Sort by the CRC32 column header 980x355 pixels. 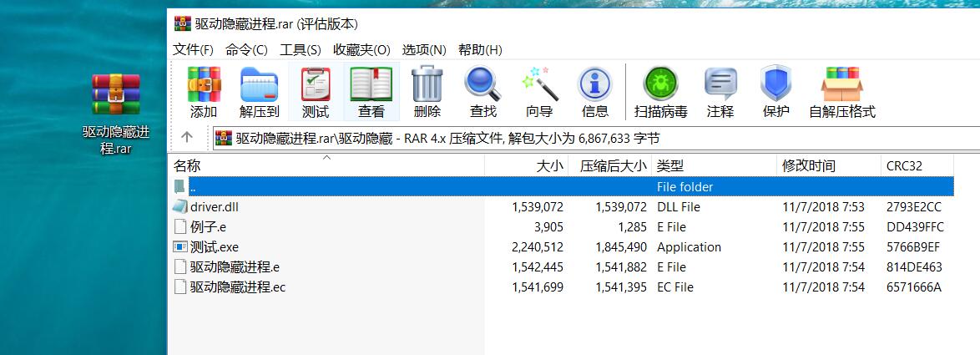(917, 166)
